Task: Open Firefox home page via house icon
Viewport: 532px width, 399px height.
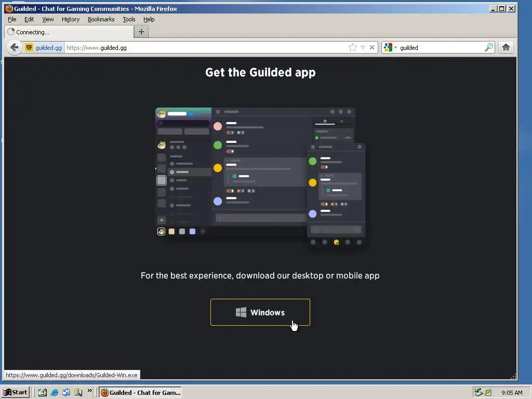Action: [x=506, y=47]
